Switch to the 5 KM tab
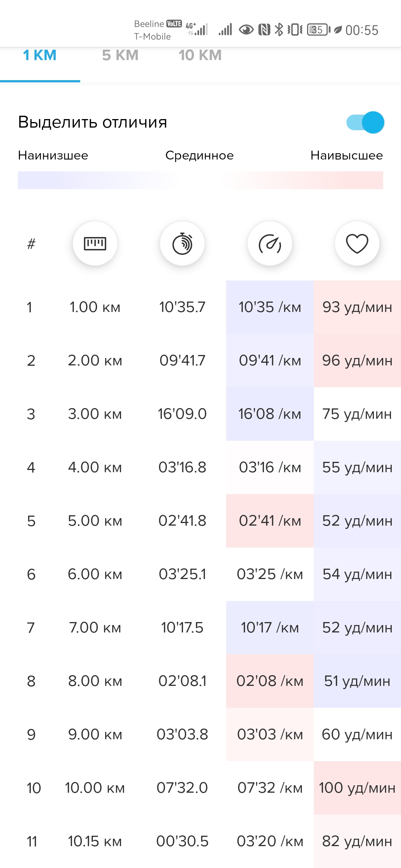Screen dimensions: 401x868 (x=120, y=56)
